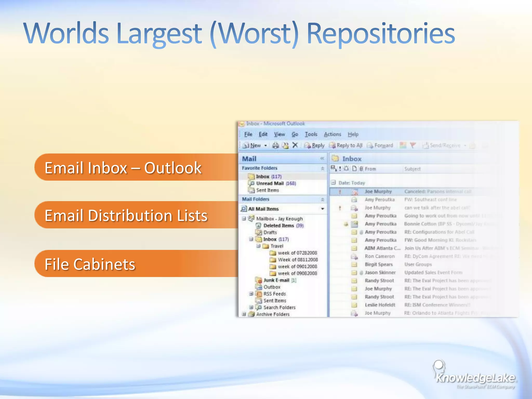The width and height of the screenshot is (532, 399).
Task: Open Amy Peroutka's FW: Southeast conf line
Action: pyautogui.click(x=413, y=199)
